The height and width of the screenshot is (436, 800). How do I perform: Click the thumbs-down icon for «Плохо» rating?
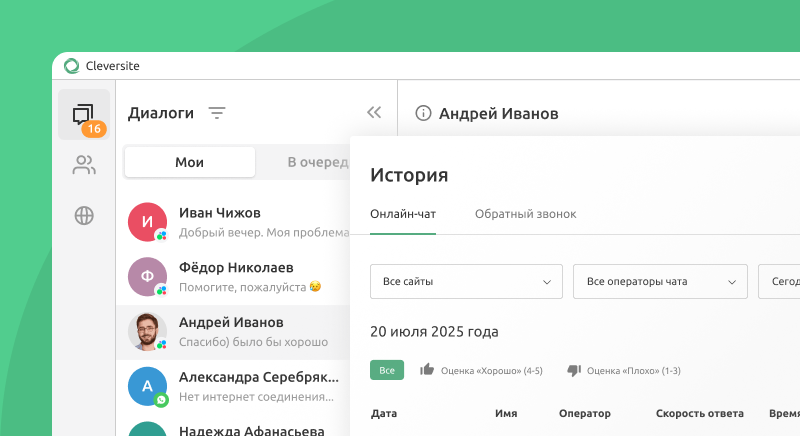[x=573, y=370]
